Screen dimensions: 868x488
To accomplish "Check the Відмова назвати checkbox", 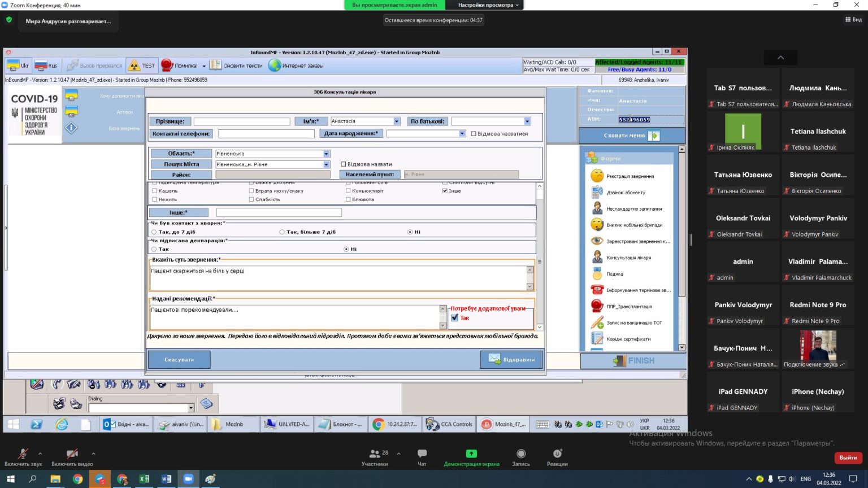I will [x=343, y=164].
